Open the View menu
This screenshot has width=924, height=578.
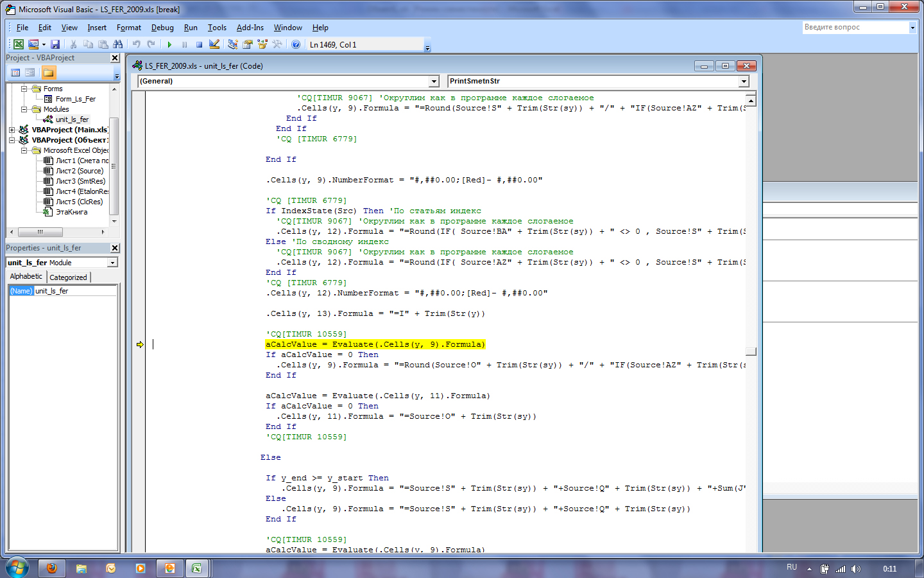coord(69,28)
